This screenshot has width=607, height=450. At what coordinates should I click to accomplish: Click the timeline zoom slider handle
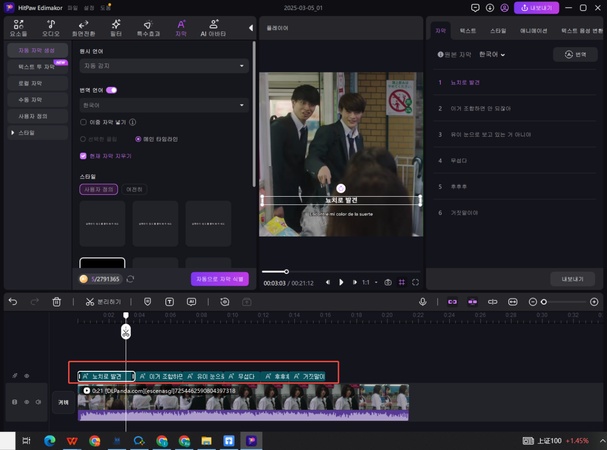click(544, 302)
